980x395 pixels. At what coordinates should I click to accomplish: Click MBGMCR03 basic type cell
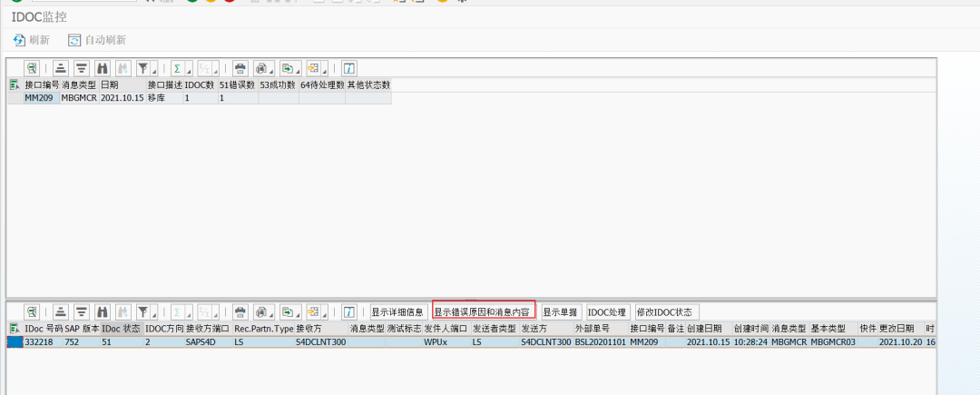[833, 341]
